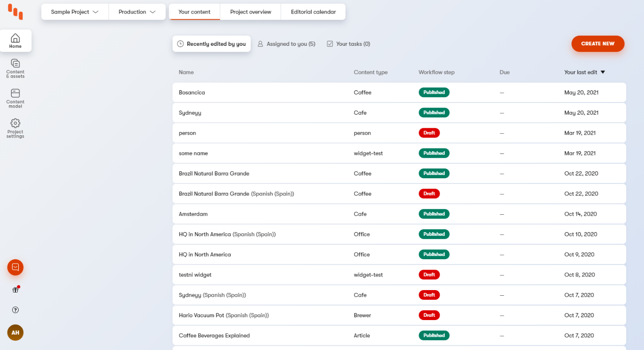Image resolution: width=644 pixels, height=350 pixels.
Task: Select the Your tasks (0) filter
Action: click(x=348, y=44)
